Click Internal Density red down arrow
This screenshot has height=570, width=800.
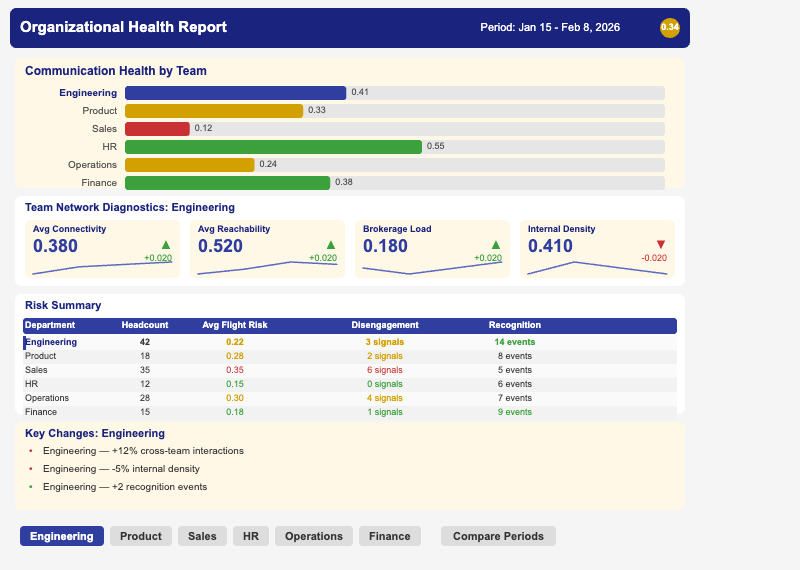point(660,244)
